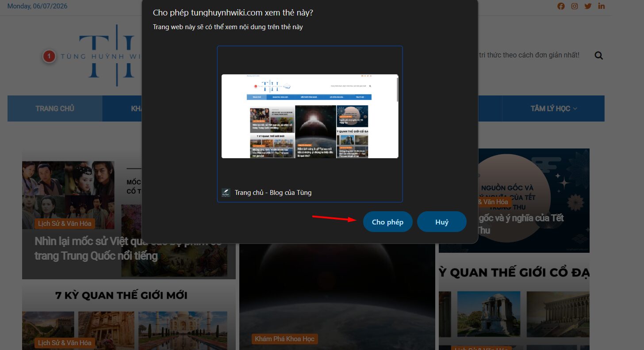Click 'Lịch Sử & Văn Hóa' tag on Chinese drama article

[x=65, y=224]
